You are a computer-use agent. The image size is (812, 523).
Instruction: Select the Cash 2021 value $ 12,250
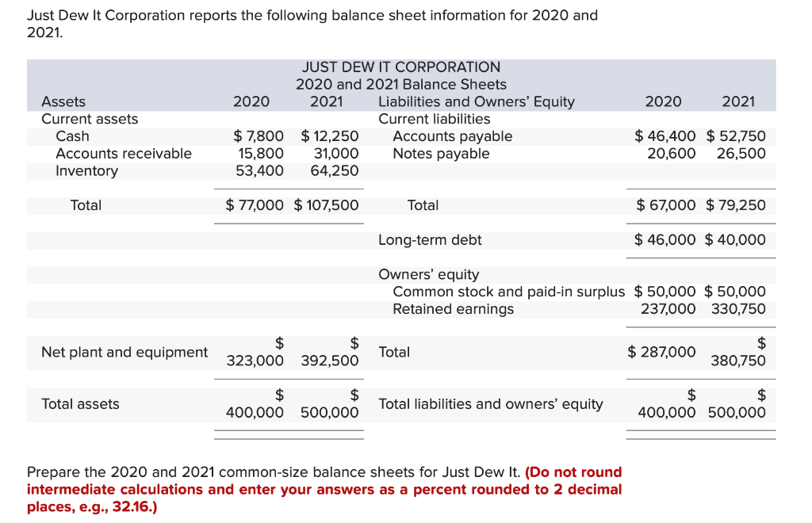(x=329, y=136)
